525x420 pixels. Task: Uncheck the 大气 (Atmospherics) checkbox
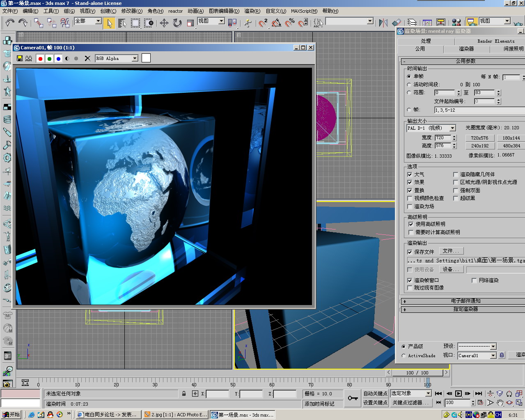[410, 174]
